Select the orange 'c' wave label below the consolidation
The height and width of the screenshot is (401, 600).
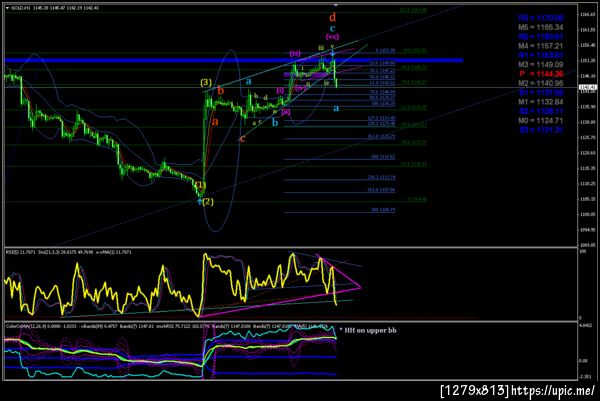click(242, 138)
